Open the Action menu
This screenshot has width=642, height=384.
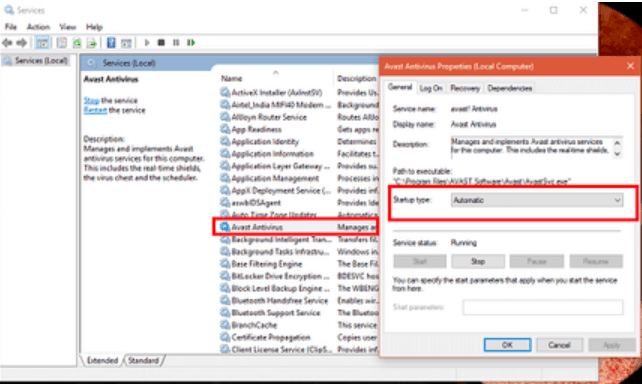coord(38,27)
